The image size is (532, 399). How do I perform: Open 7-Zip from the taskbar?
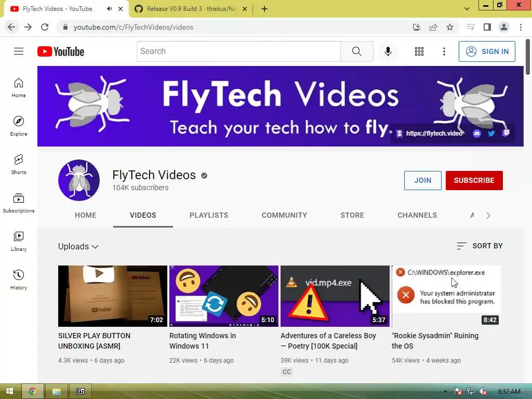(81, 391)
